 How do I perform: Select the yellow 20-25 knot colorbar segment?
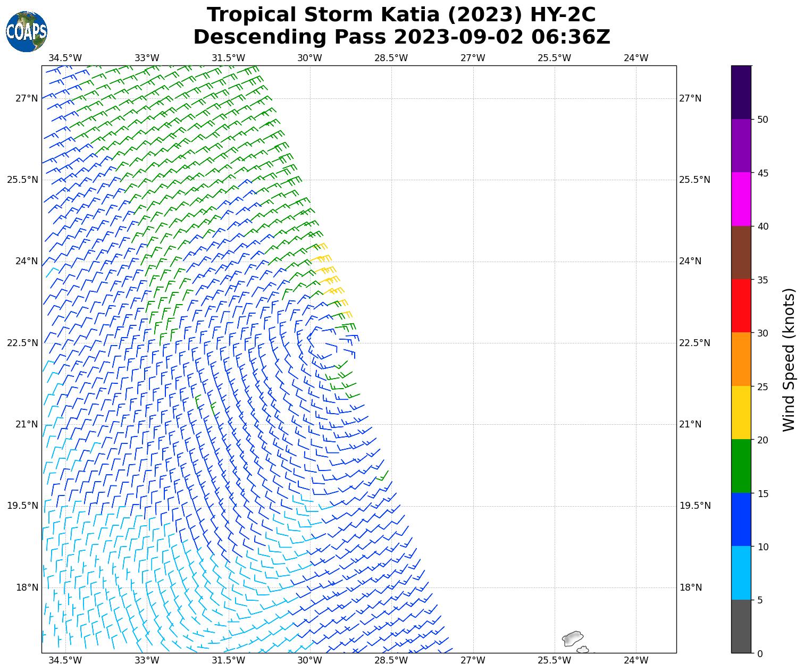[x=741, y=413]
